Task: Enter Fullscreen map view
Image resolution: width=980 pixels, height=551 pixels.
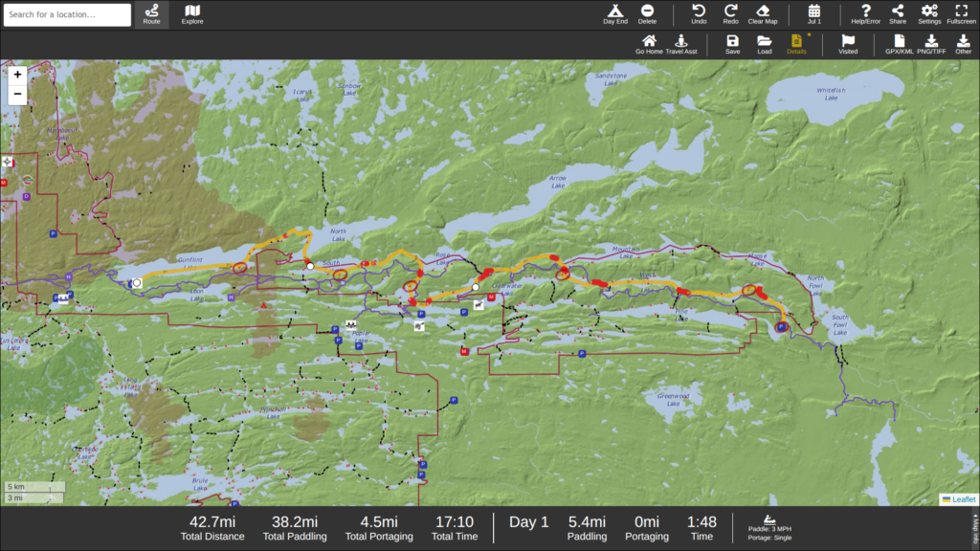Action: (961, 14)
